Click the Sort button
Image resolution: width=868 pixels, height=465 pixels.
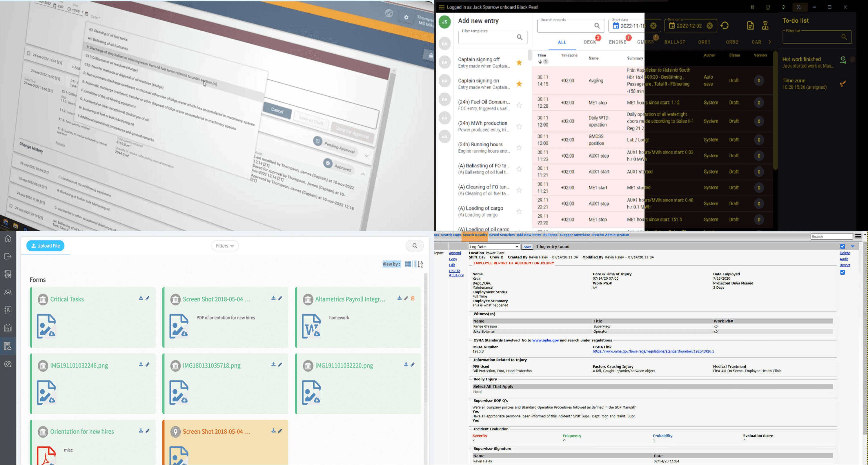pos(527,247)
